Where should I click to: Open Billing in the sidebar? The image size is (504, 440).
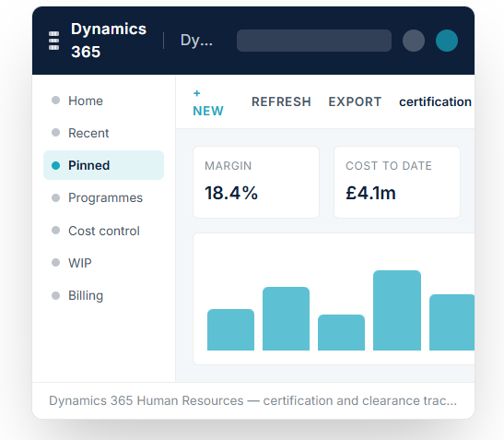tap(103, 295)
